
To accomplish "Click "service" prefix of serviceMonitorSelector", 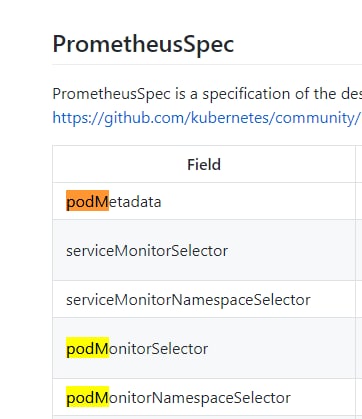I will [x=90, y=251].
